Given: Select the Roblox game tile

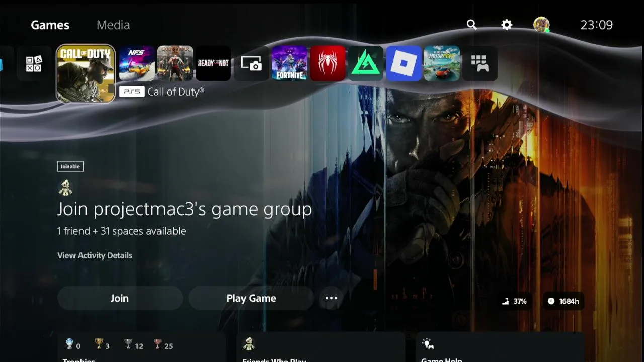Looking at the screenshot, I should click(x=404, y=63).
